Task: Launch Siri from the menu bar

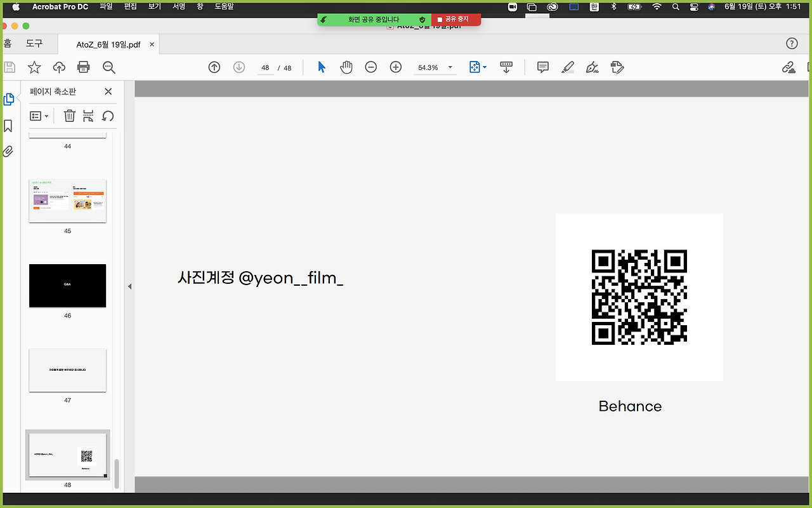Action: coord(711,6)
